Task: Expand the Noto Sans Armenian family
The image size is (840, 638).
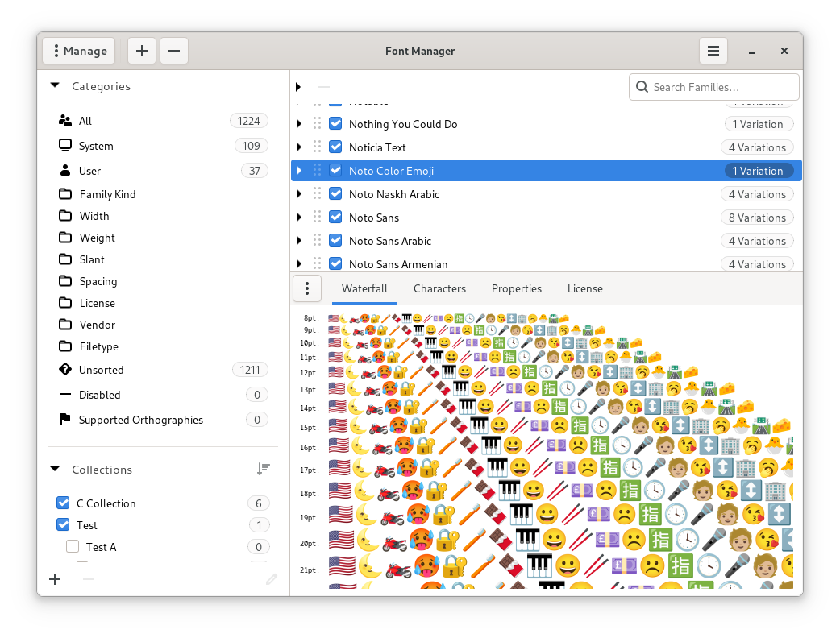Action: click(x=298, y=263)
